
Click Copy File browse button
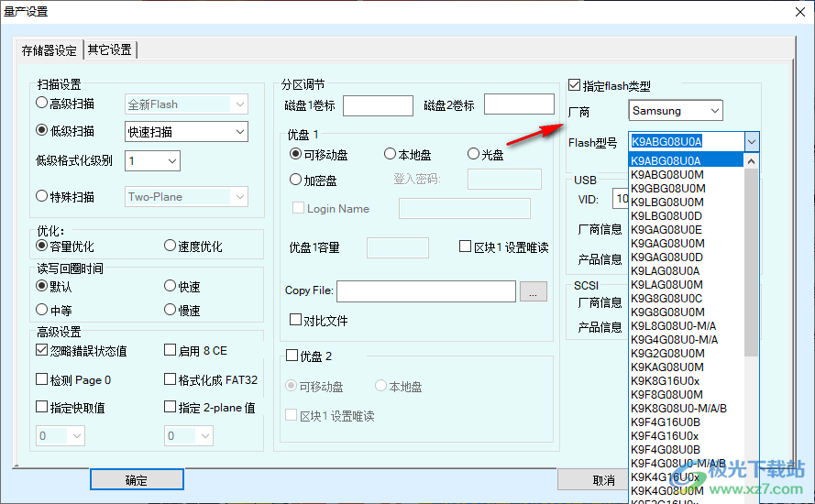(534, 291)
